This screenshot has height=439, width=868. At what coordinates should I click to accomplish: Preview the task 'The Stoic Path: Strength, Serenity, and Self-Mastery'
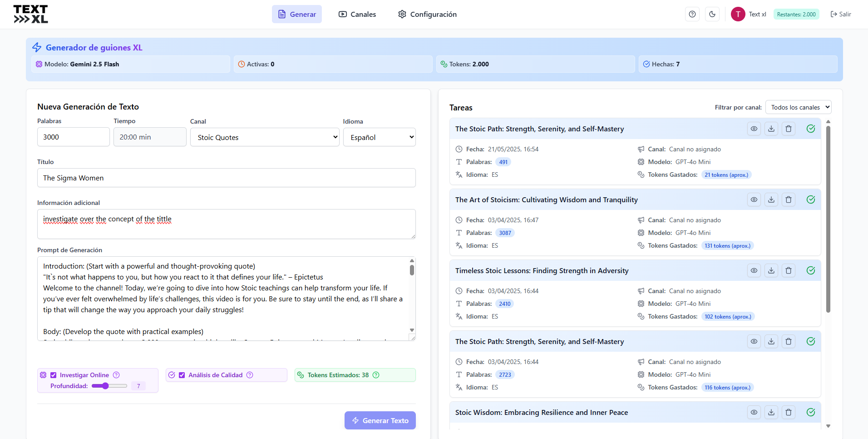coord(754,129)
